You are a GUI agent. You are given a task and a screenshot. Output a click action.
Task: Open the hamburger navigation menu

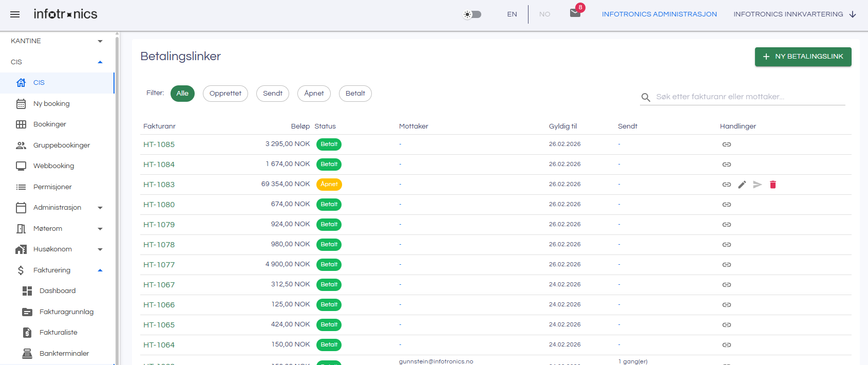[x=15, y=14]
